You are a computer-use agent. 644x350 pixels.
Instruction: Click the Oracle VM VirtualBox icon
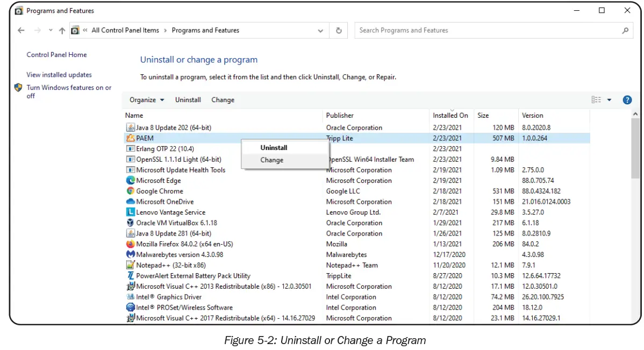[x=130, y=223]
